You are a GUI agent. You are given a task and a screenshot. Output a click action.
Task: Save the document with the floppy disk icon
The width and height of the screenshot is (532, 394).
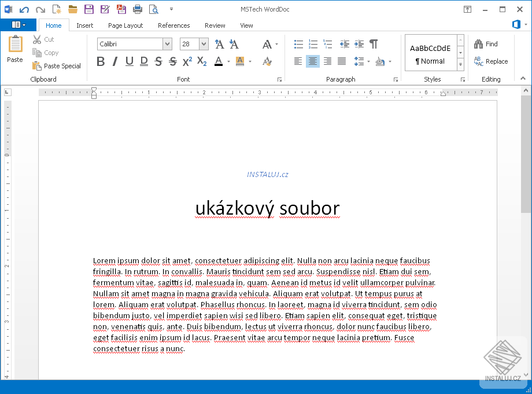(x=89, y=9)
